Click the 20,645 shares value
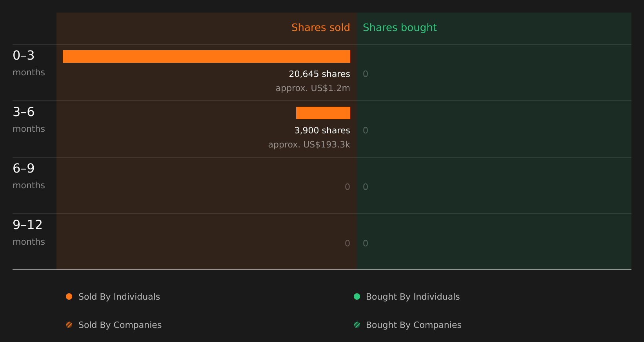Image resolution: width=644 pixels, height=342 pixels. pos(319,74)
